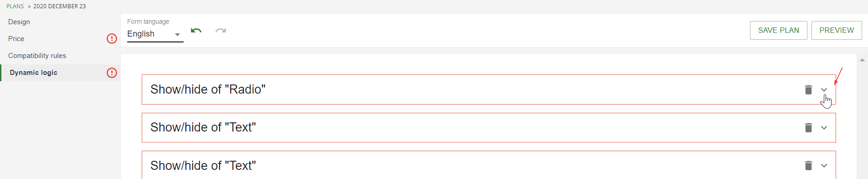The image size is (868, 179).
Task: Expand the Show/hide of "Radio" rule chevron
Action: pyautogui.click(x=824, y=89)
